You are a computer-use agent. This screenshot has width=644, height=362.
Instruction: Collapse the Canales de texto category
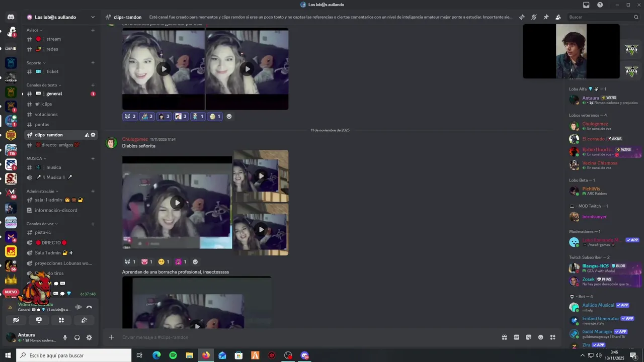pos(44,85)
